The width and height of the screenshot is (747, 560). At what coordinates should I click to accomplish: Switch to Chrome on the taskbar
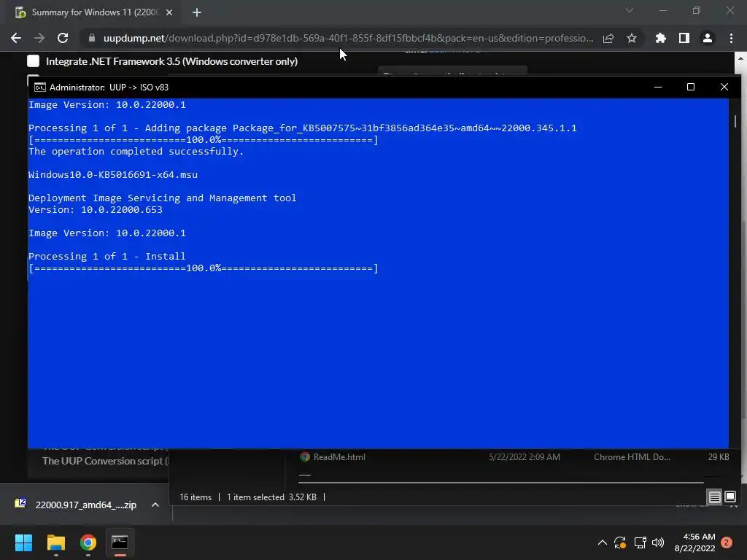pyautogui.click(x=88, y=542)
